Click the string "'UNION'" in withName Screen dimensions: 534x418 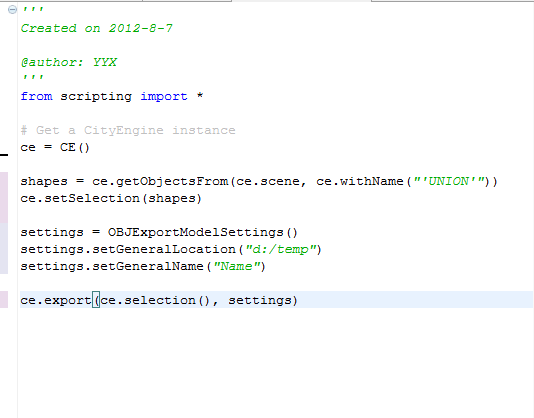click(449, 181)
